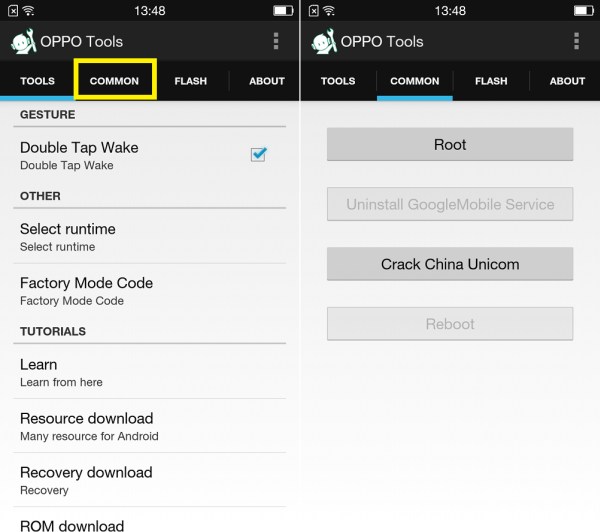Viewport: 600px width, 532px height.
Task: Open overflow menu in left OPPO Tools screen
Action: click(x=276, y=41)
